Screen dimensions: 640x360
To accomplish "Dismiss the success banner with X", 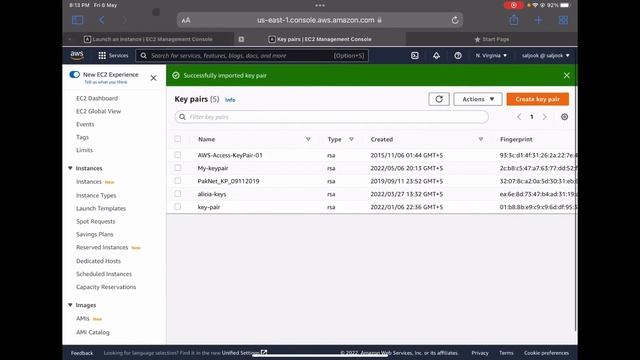I will [x=567, y=75].
